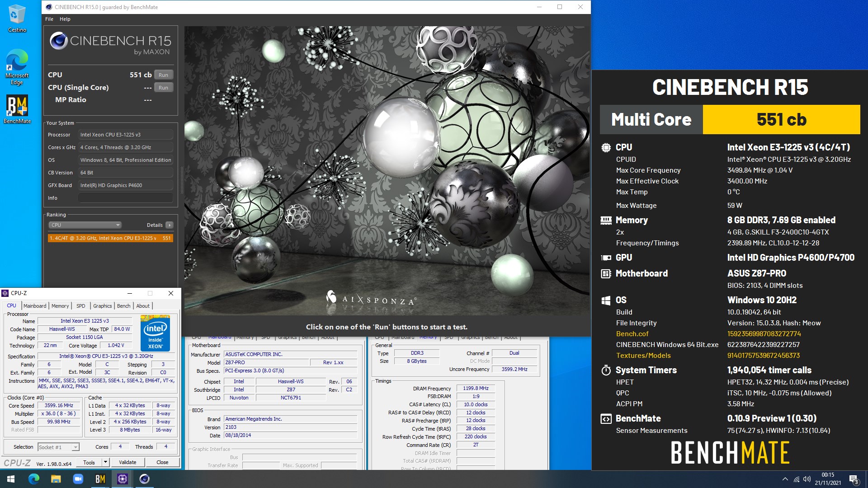Switch to BenchMate in the taskbar

(x=100, y=479)
